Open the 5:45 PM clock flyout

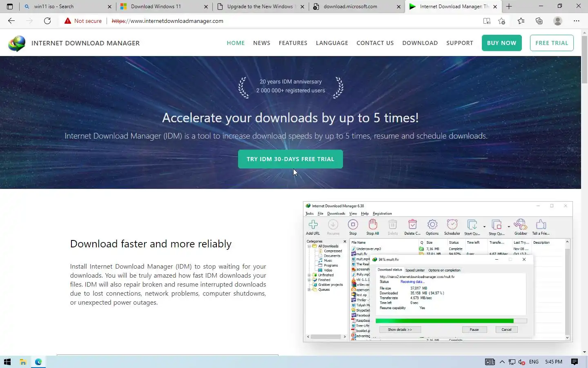tap(554, 362)
